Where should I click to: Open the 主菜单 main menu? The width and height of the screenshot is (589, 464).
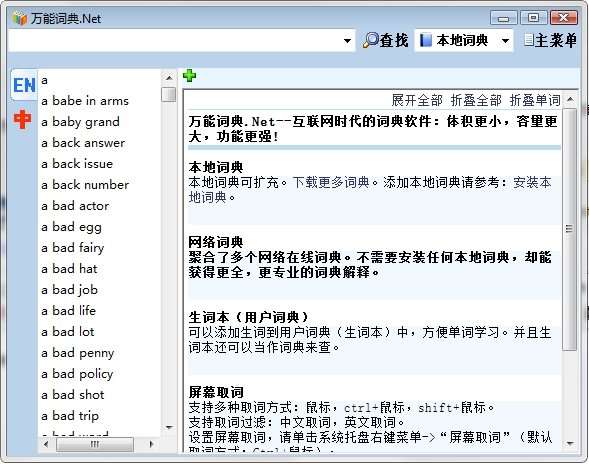point(550,40)
